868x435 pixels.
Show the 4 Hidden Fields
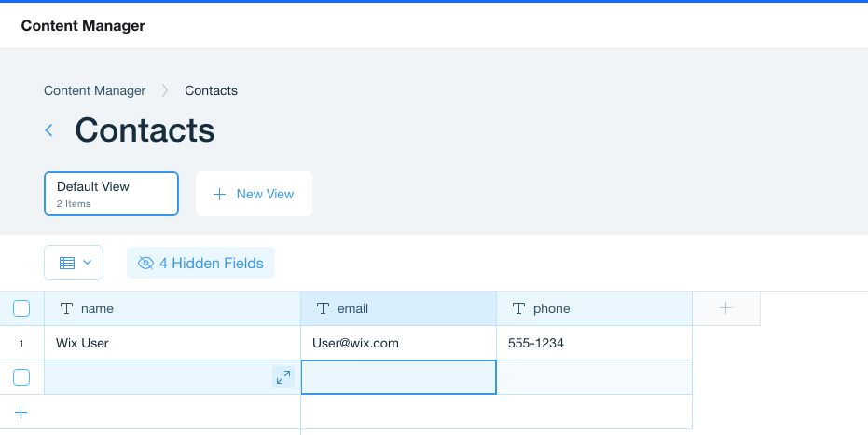(201, 263)
